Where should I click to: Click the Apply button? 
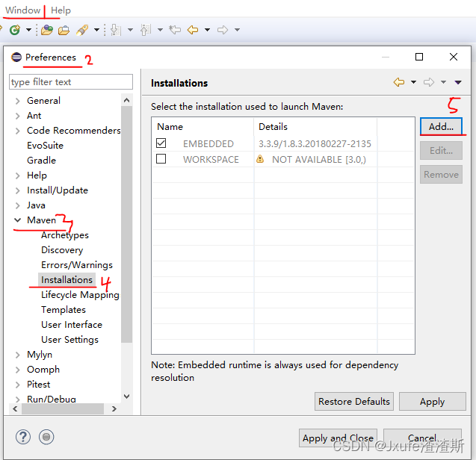(x=432, y=402)
